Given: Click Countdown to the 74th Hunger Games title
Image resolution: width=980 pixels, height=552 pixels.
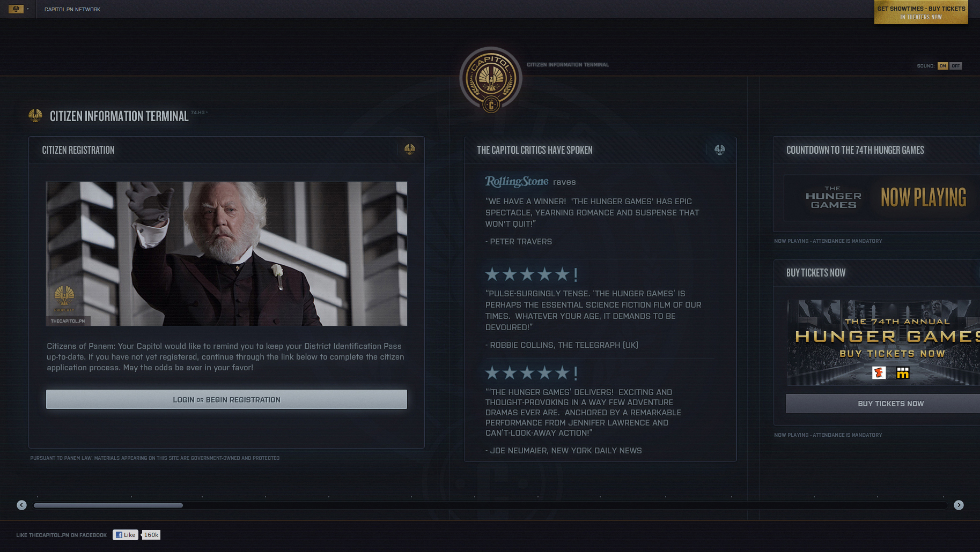Looking at the screenshot, I should click(x=855, y=150).
